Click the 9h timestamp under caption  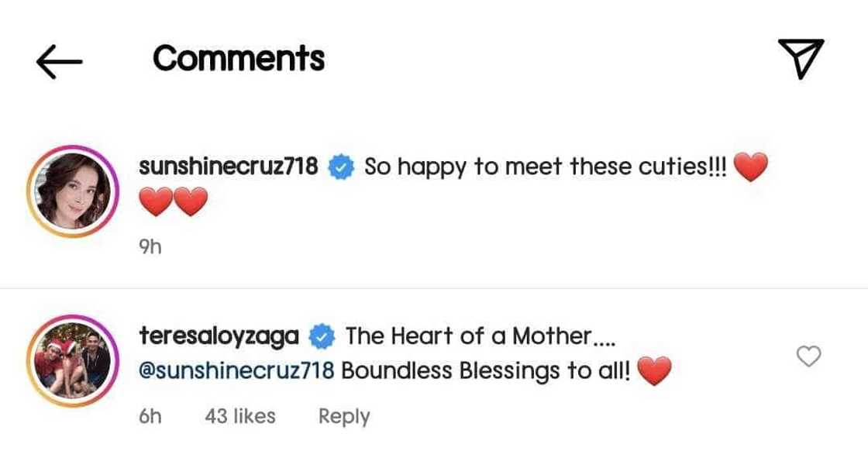coord(150,247)
